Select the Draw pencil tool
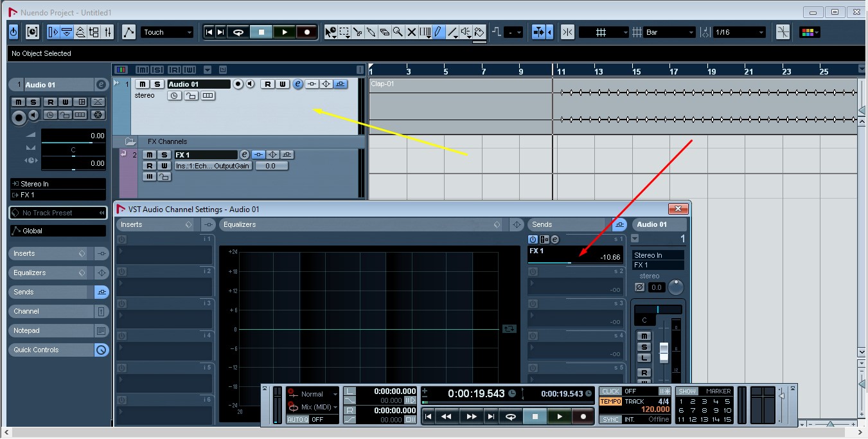The height and width of the screenshot is (439, 868). pos(439,31)
